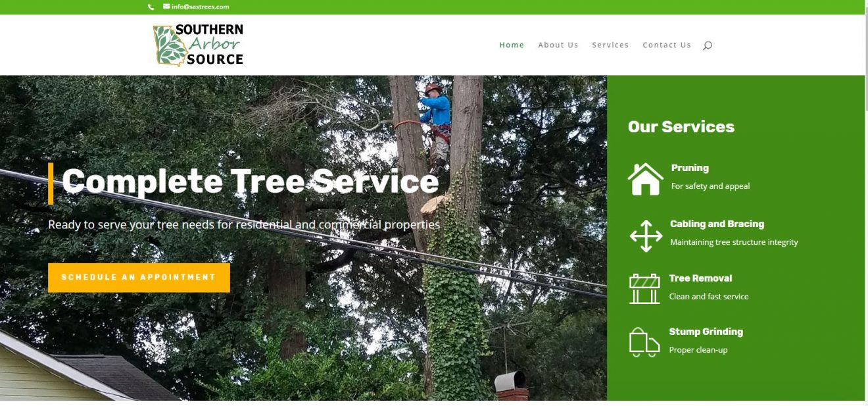Click the Cabling and Bracing arrows icon
Screen dimensions: 868x406
646,236
